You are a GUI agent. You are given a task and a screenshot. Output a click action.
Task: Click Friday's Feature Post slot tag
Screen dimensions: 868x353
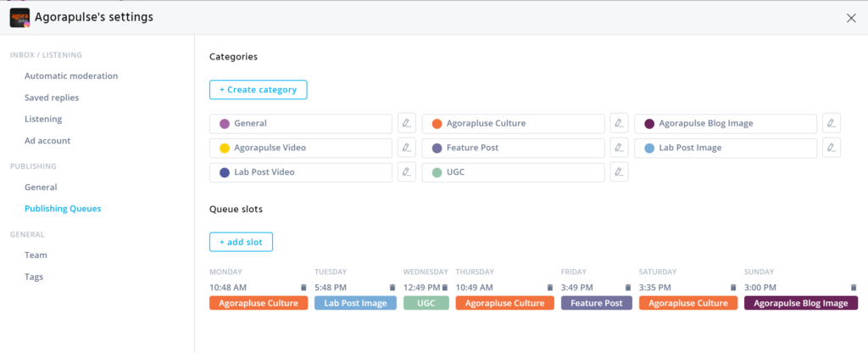pyautogui.click(x=597, y=303)
